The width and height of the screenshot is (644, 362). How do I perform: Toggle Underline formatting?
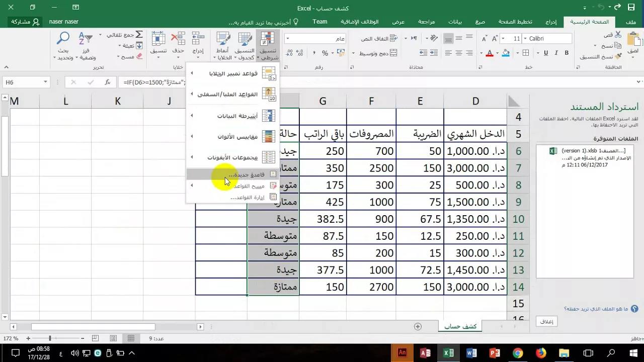point(546,53)
